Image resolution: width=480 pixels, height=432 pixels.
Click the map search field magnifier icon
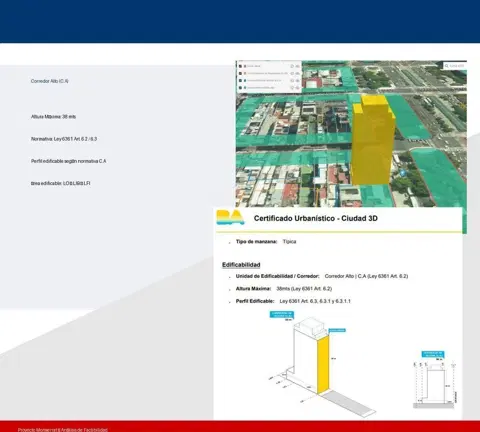point(447,66)
